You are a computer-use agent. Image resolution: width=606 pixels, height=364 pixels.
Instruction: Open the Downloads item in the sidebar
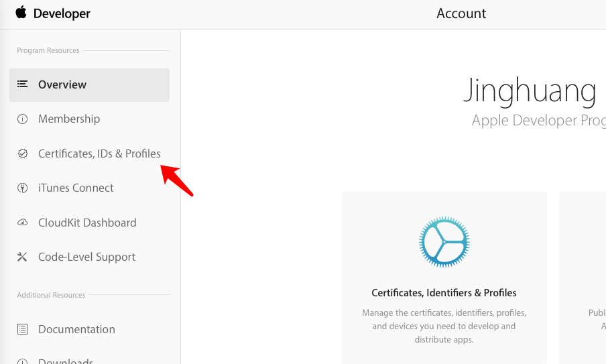click(x=65, y=361)
